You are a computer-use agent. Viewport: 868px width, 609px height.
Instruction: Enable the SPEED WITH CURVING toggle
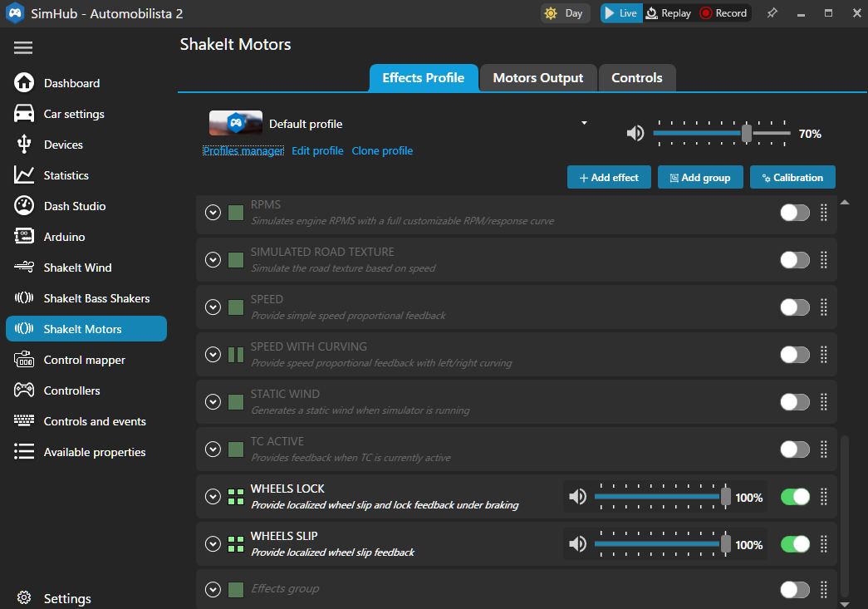(x=795, y=354)
